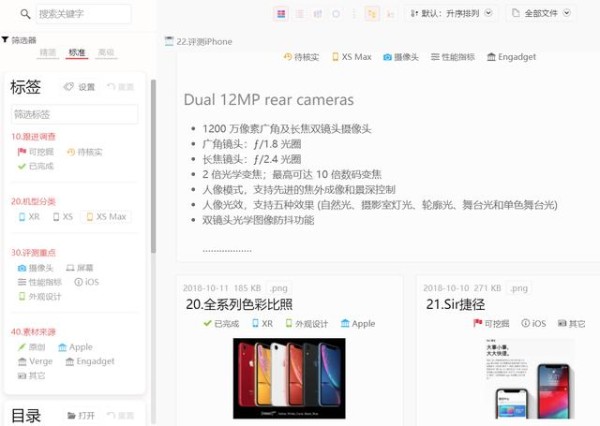
Task: Click 摄像头 tag on the top note card
Action: click(x=401, y=57)
